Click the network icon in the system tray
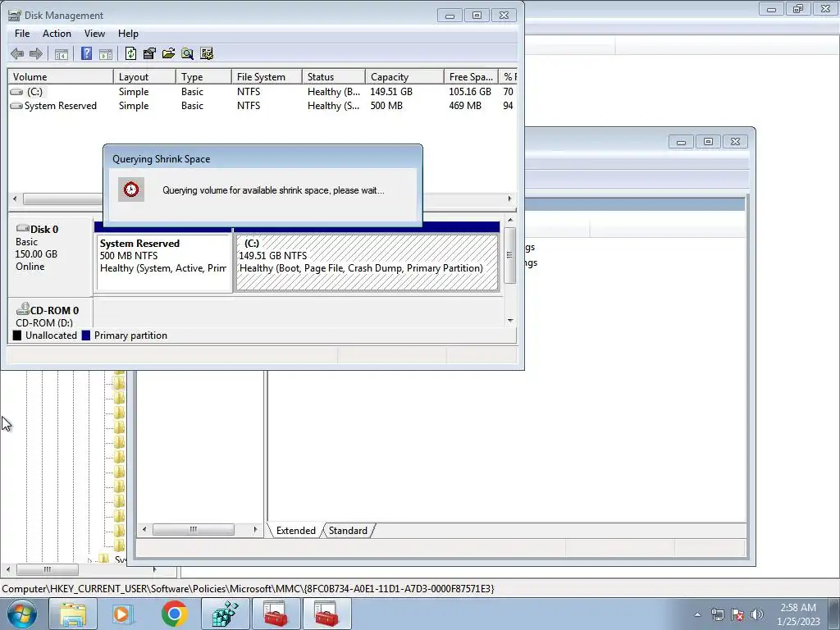 pyautogui.click(x=717, y=614)
